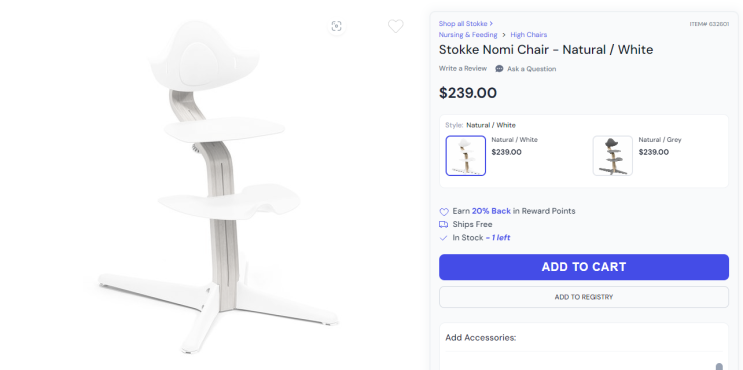Viewport: 743px width, 370px height.
Task: Click the accessories panel scrollbar handle
Action: tap(719, 366)
